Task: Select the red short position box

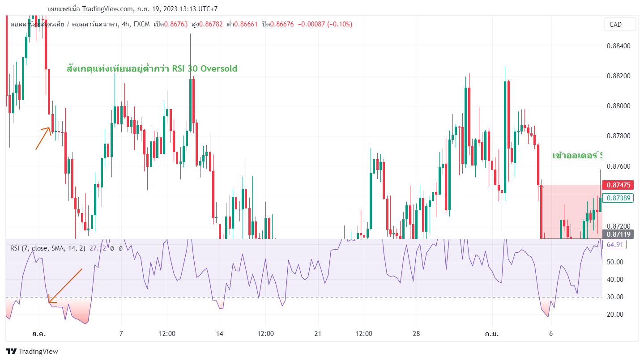Action: click(571, 212)
